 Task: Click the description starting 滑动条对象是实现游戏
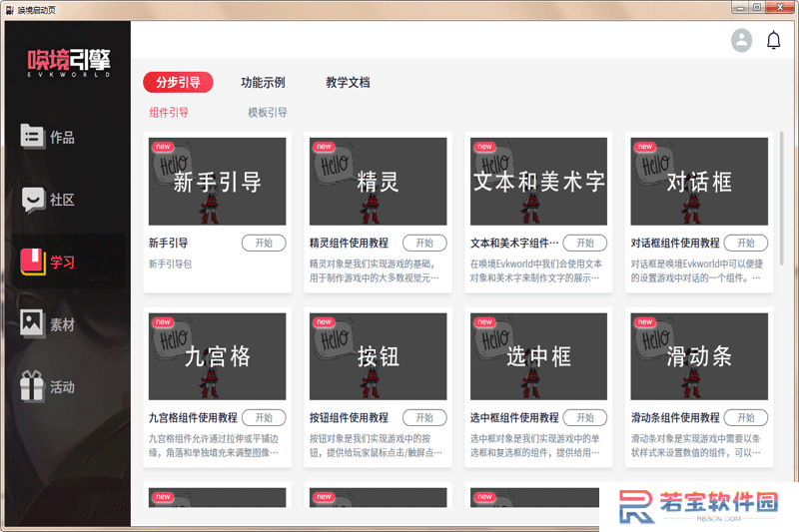(x=695, y=445)
